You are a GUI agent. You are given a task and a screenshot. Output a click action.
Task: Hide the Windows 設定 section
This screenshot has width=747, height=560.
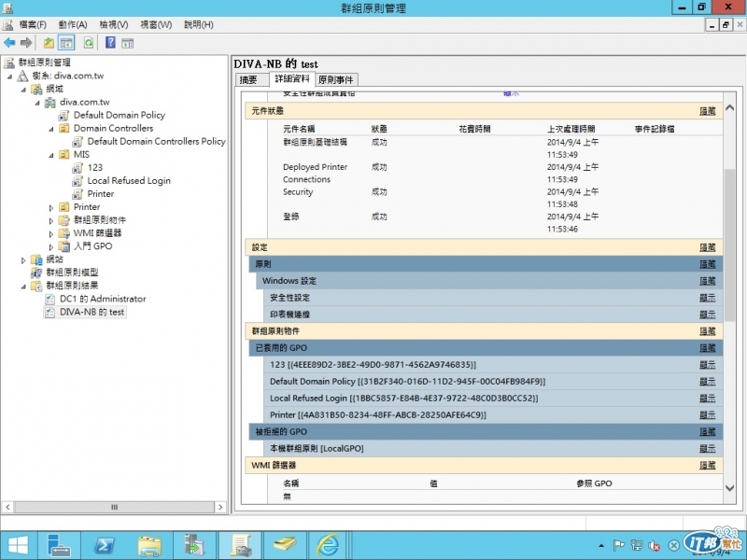pyautogui.click(x=708, y=281)
